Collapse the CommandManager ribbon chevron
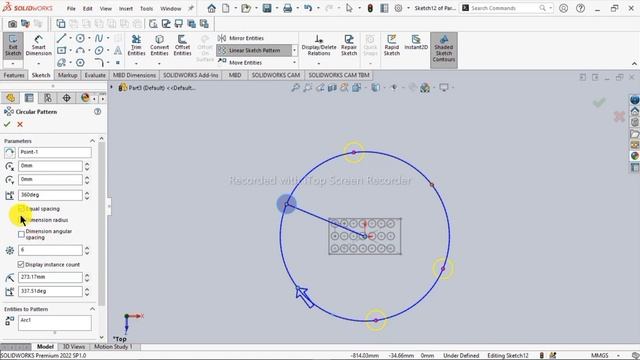The height and width of the screenshot is (360, 640). point(634,64)
